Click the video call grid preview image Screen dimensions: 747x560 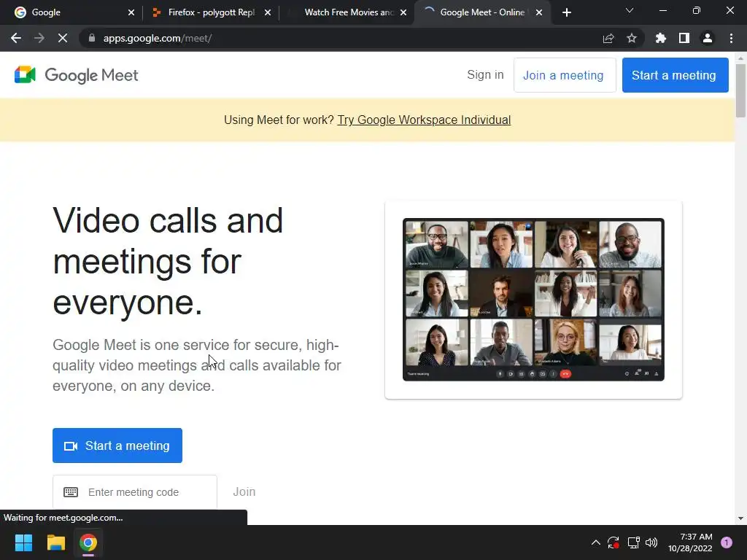[x=533, y=300]
